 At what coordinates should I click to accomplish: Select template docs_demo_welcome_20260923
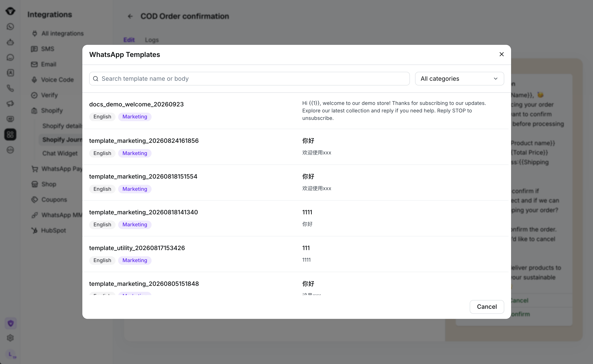click(x=295, y=111)
